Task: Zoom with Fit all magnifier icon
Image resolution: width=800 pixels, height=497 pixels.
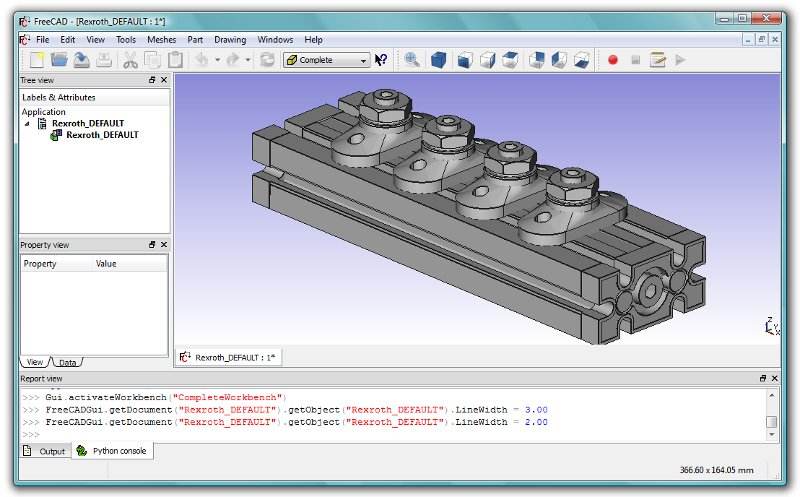Action: click(x=412, y=60)
